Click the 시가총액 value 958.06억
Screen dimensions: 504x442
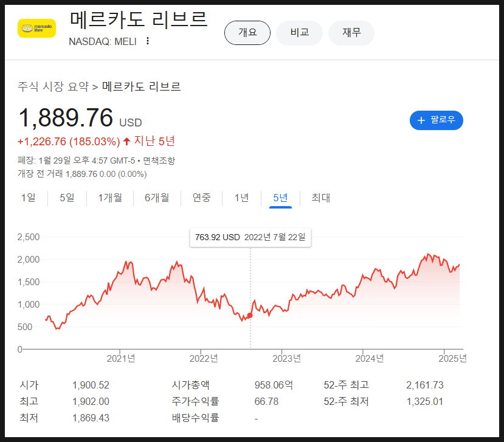tap(274, 385)
